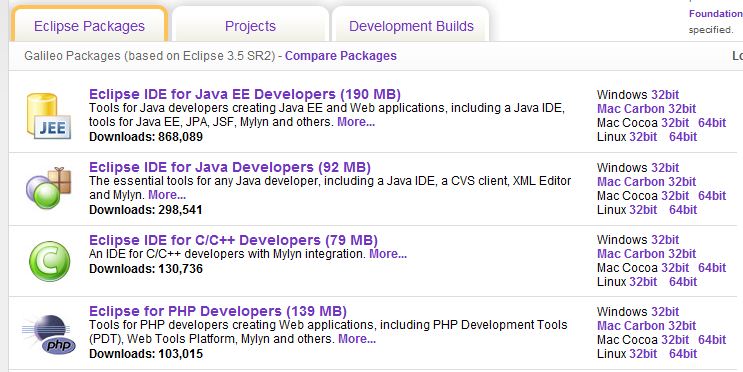
Task: Click the JEE package icon
Action: tap(48, 116)
